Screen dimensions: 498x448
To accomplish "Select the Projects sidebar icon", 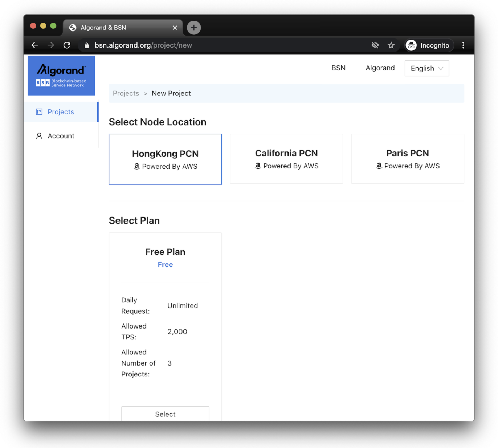I will tap(39, 112).
